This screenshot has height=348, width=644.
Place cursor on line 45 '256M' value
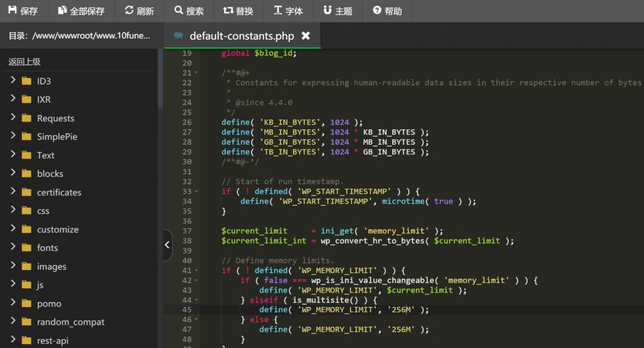[400, 310]
